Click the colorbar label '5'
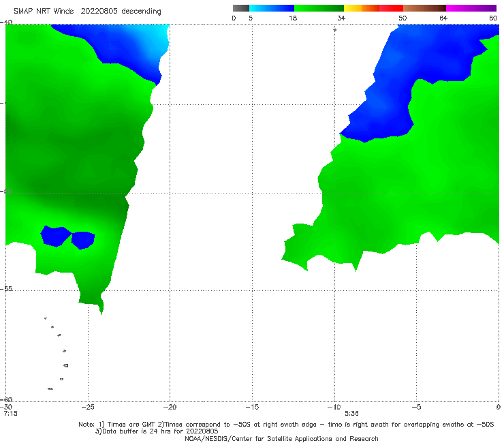Viewport: 504px width, 443px height. pyautogui.click(x=251, y=18)
